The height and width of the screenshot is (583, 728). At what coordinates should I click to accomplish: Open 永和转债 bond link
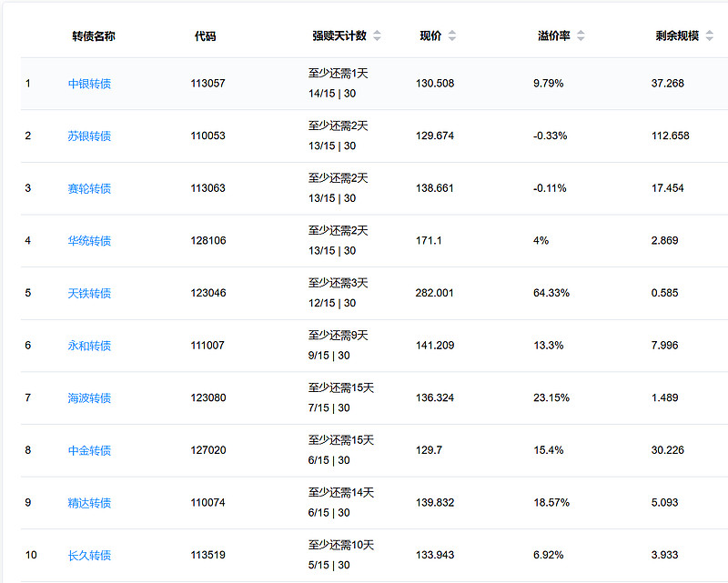[x=89, y=346]
